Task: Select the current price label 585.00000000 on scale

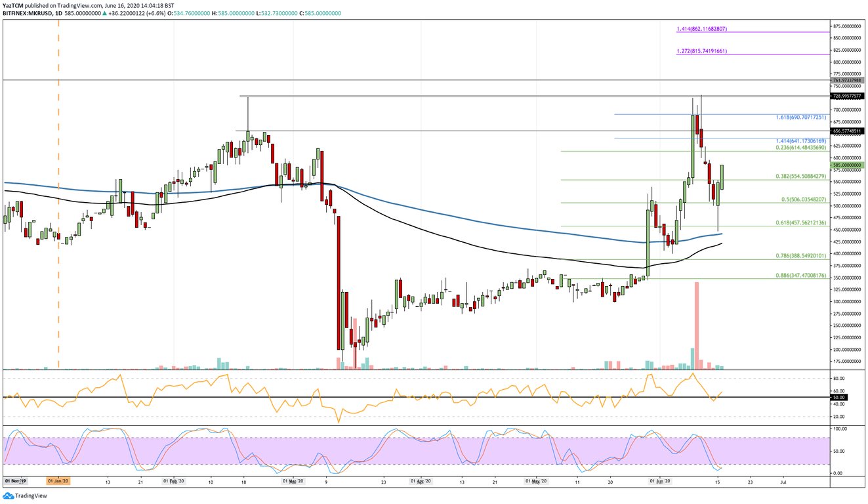Action: (846, 165)
